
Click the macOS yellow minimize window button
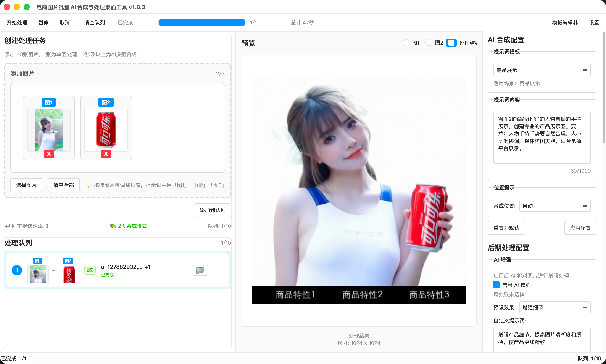(17, 7)
